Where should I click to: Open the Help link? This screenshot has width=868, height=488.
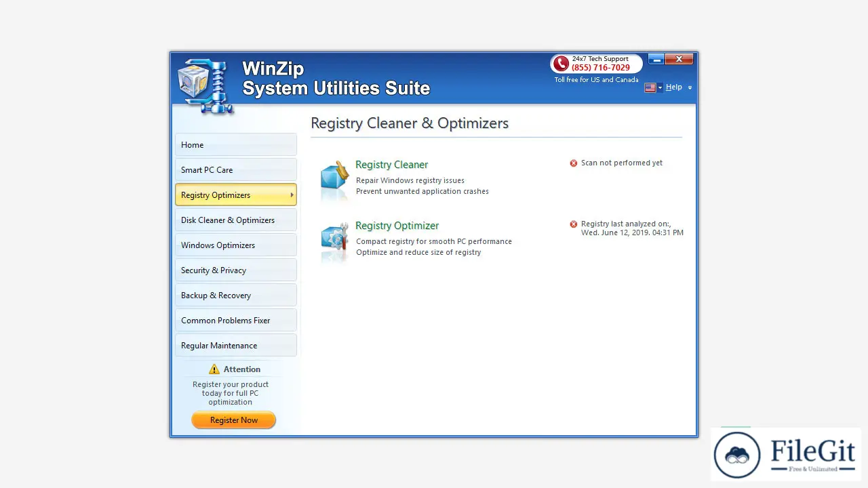(674, 87)
